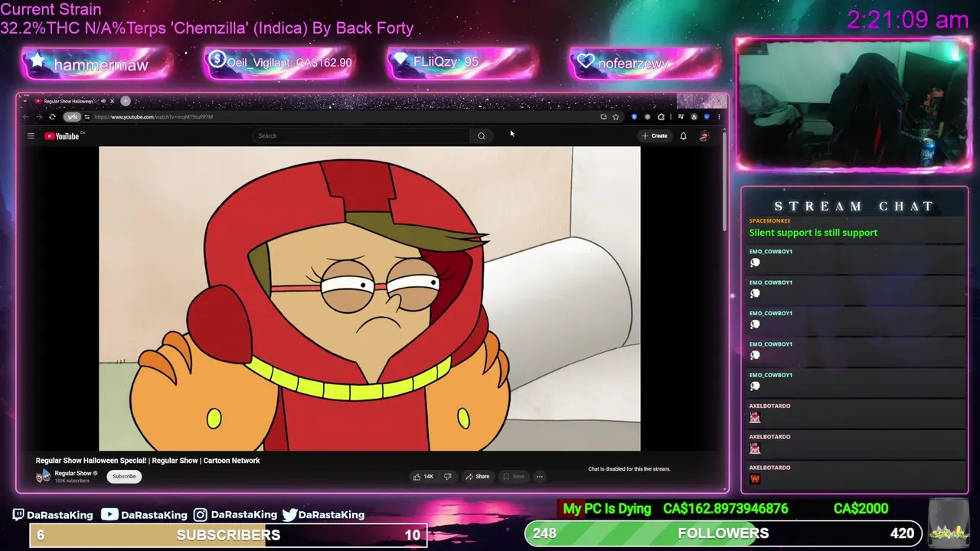Open the media control music icon
Image resolution: width=980 pixels, height=551 pixels.
pos(681,116)
